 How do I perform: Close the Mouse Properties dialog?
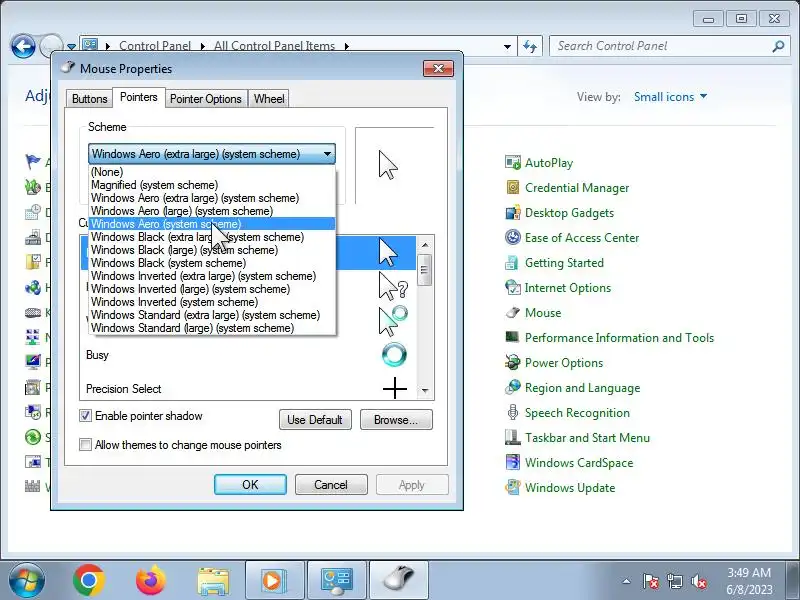438,68
